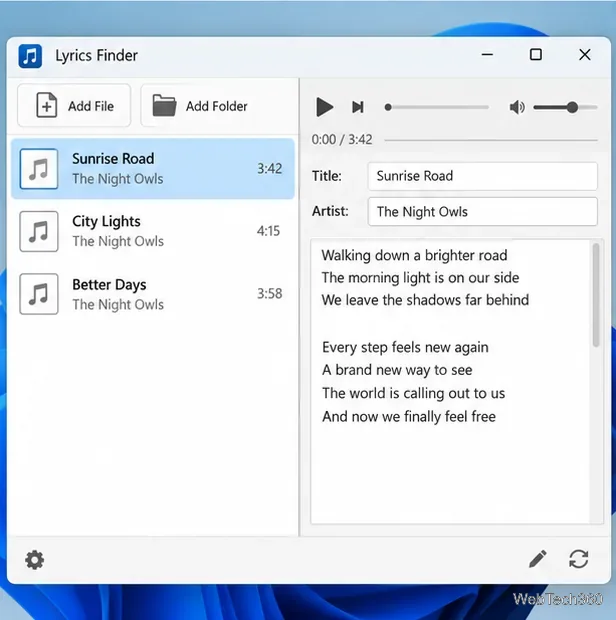Click the City Lights music note thumbnail
Screen dimensions: 616x620
tap(39, 231)
